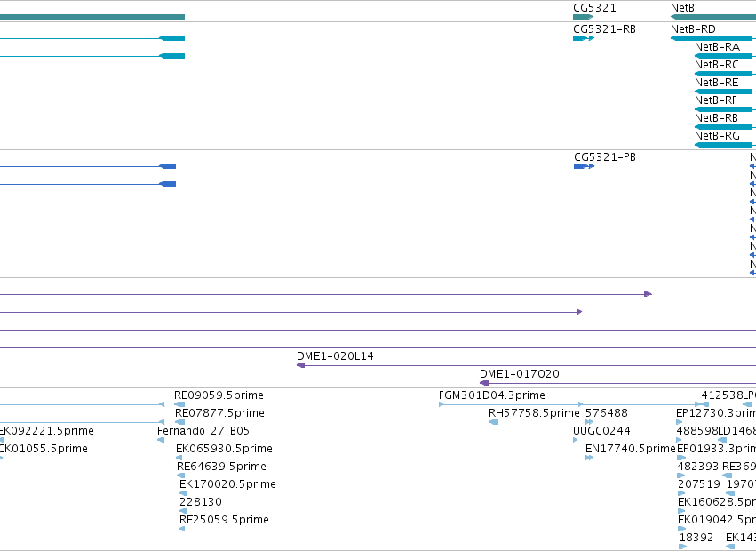This screenshot has height=551, width=756.
Task: Select the CG5321-RB transcript label
Action: tap(605, 29)
